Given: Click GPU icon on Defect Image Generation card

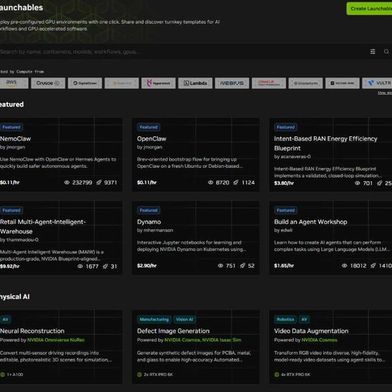Looking at the screenshot, I should pyautogui.click(x=139, y=374).
